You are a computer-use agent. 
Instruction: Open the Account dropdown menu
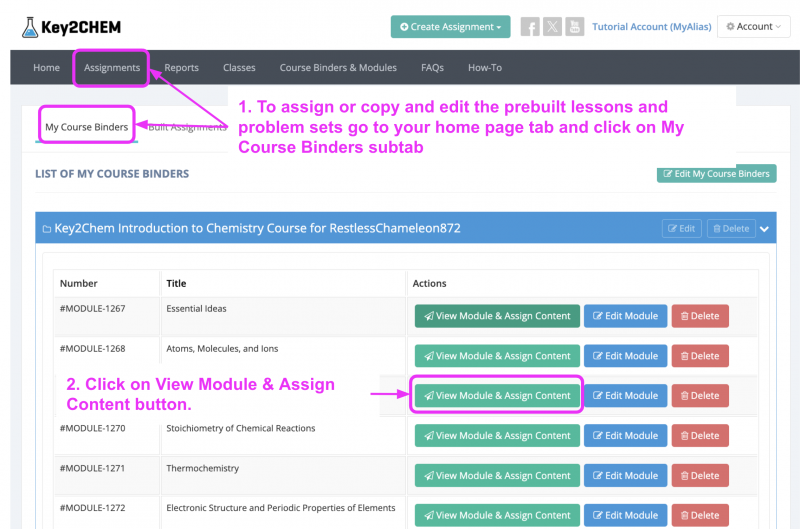pyautogui.click(x=753, y=27)
